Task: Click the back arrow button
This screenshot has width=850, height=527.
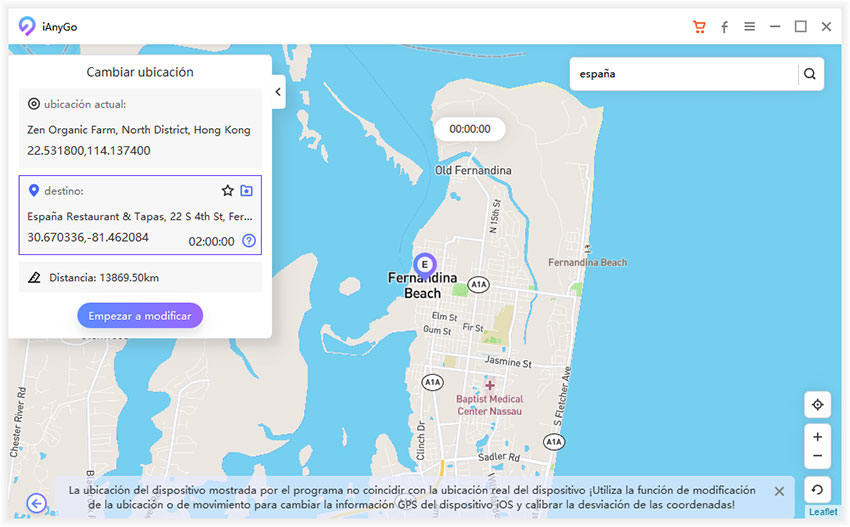Action: [37, 503]
